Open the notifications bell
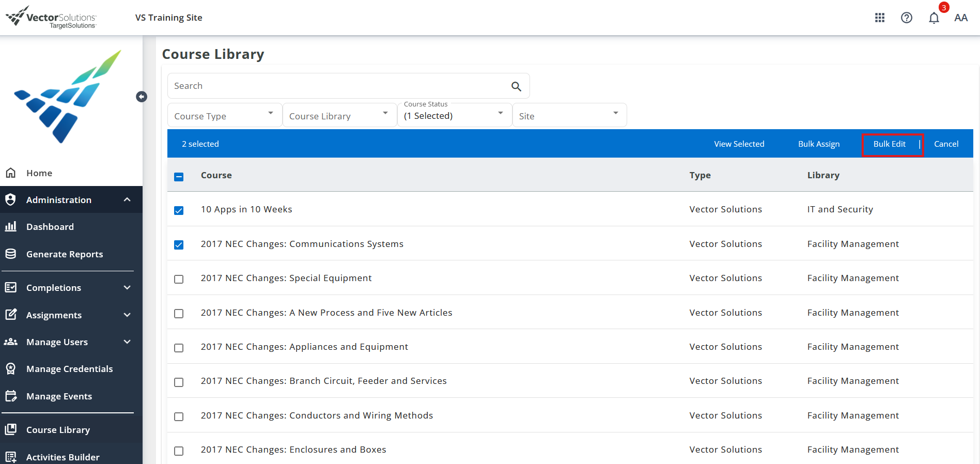This screenshot has width=980, height=464. [934, 18]
